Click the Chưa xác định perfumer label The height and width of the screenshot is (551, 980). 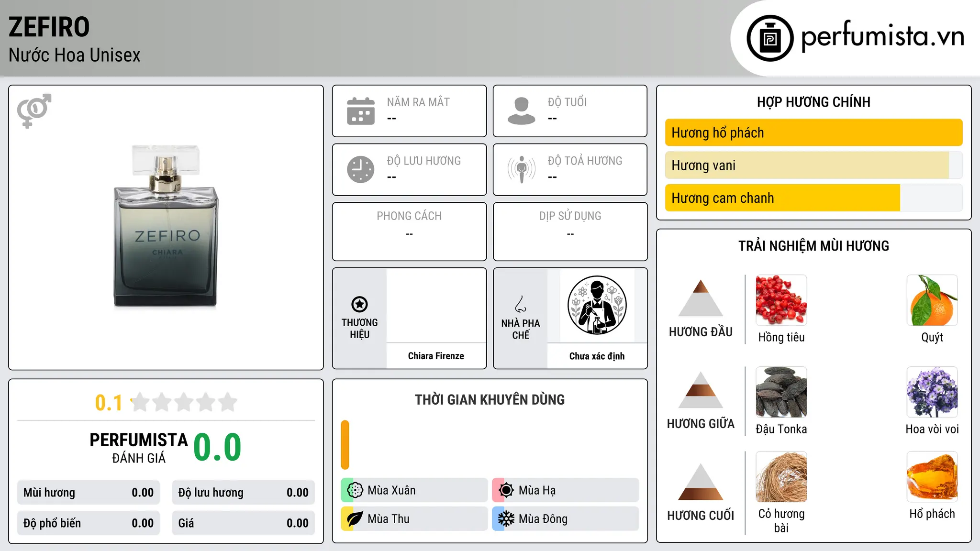click(x=597, y=356)
